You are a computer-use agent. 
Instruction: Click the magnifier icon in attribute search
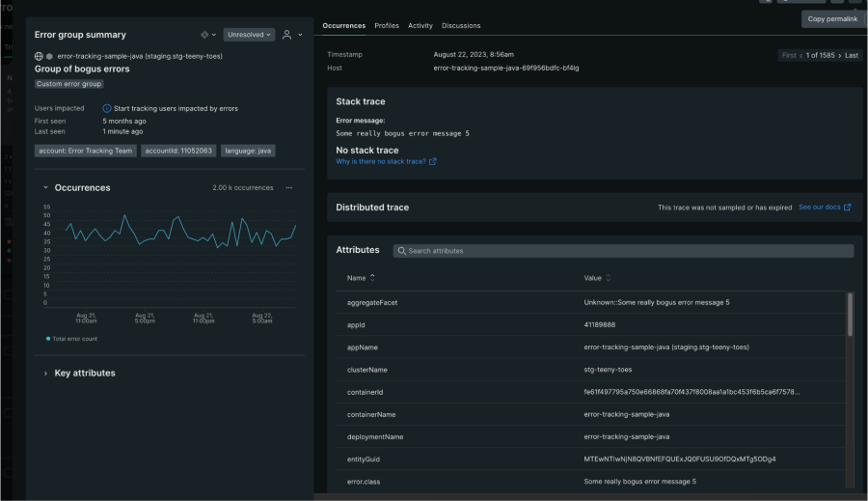point(402,251)
